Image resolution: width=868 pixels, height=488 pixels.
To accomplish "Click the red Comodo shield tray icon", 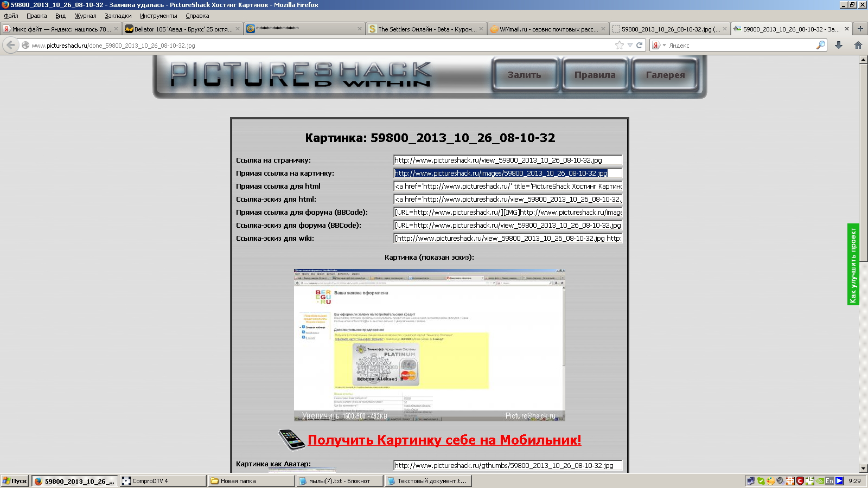I will click(x=800, y=481).
